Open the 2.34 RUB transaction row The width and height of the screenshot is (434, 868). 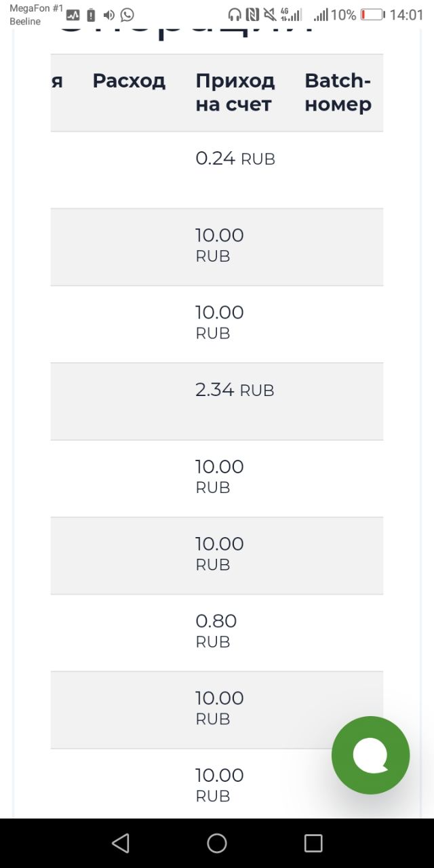(217, 401)
